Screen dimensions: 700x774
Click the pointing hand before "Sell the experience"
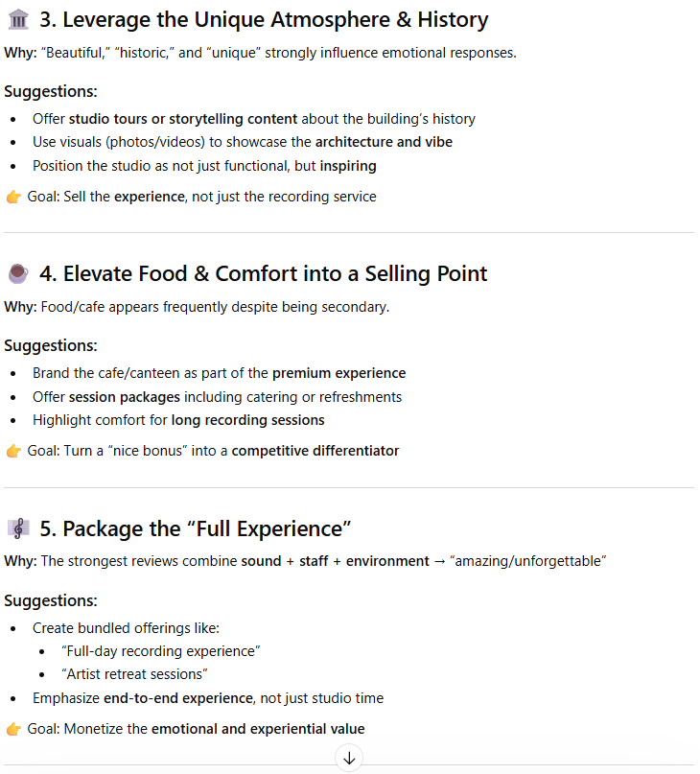[x=13, y=197]
